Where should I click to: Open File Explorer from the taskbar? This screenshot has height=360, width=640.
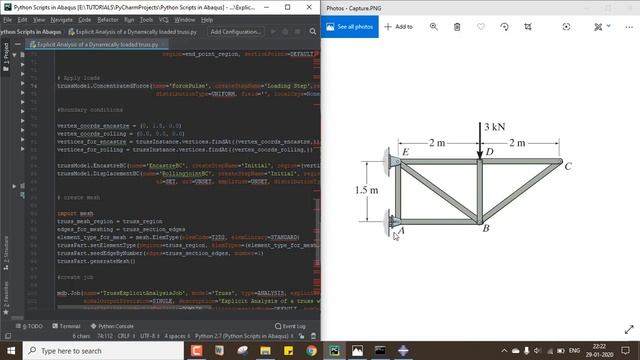[265, 351]
